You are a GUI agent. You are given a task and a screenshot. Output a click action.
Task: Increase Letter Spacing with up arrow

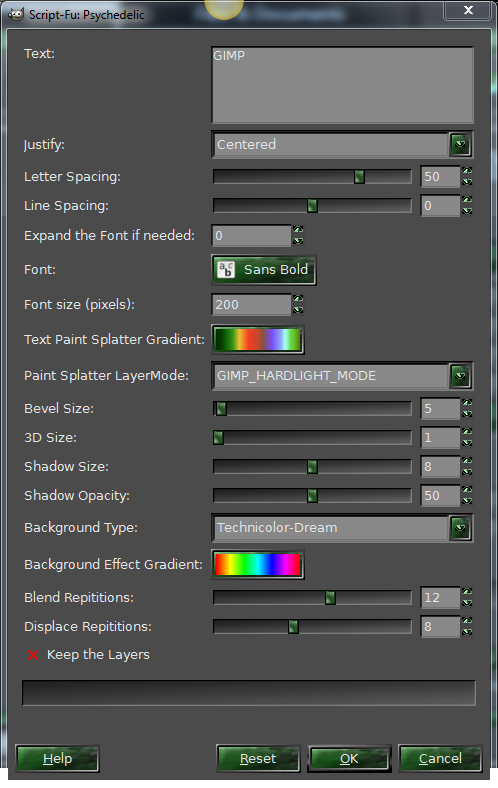[x=467, y=171]
